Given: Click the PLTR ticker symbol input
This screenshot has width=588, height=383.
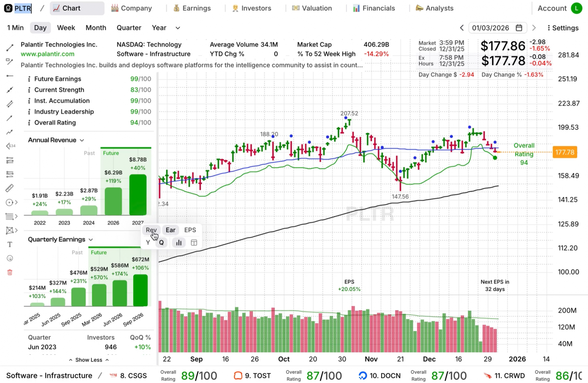Looking at the screenshot, I should click(x=23, y=8).
